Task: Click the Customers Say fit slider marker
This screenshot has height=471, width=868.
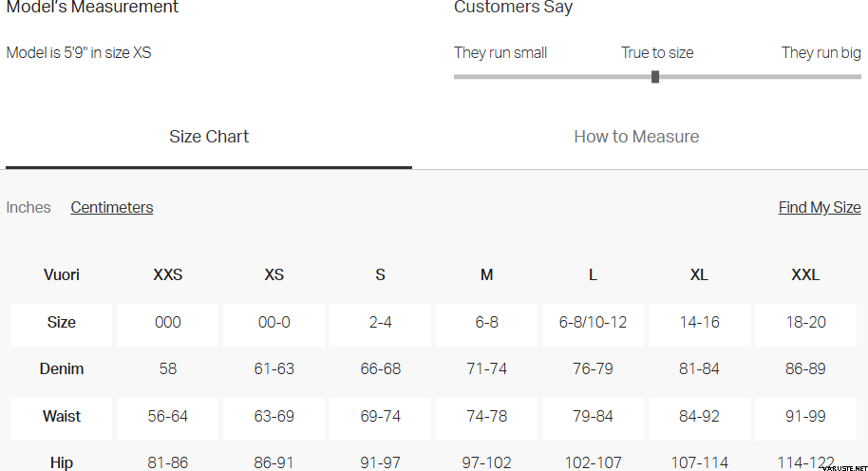Action: [655, 77]
